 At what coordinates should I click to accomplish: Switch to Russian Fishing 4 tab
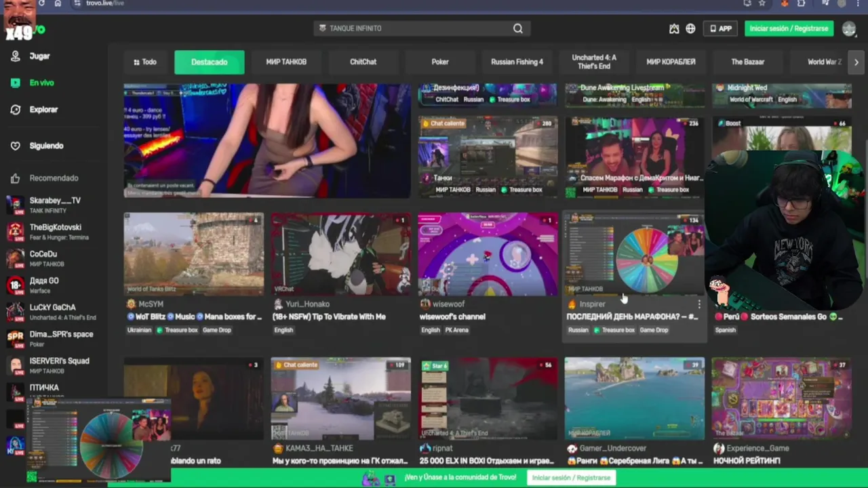coord(517,62)
